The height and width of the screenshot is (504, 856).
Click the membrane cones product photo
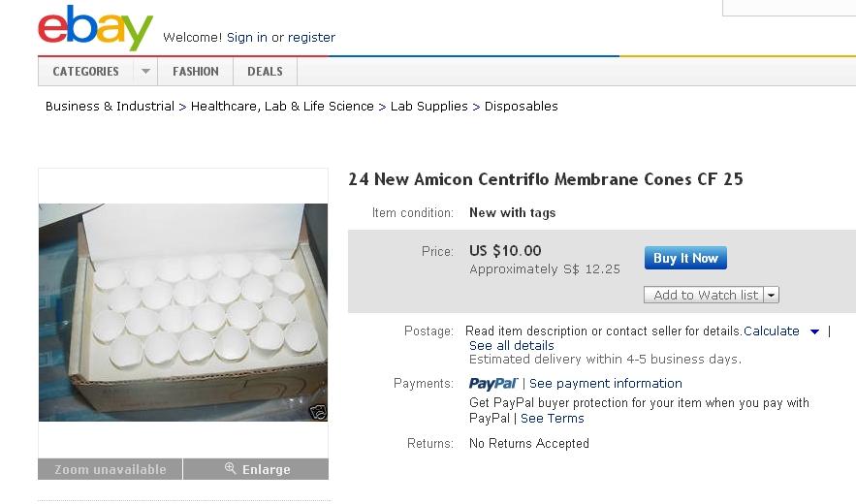pyautogui.click(x=183, y=312)
